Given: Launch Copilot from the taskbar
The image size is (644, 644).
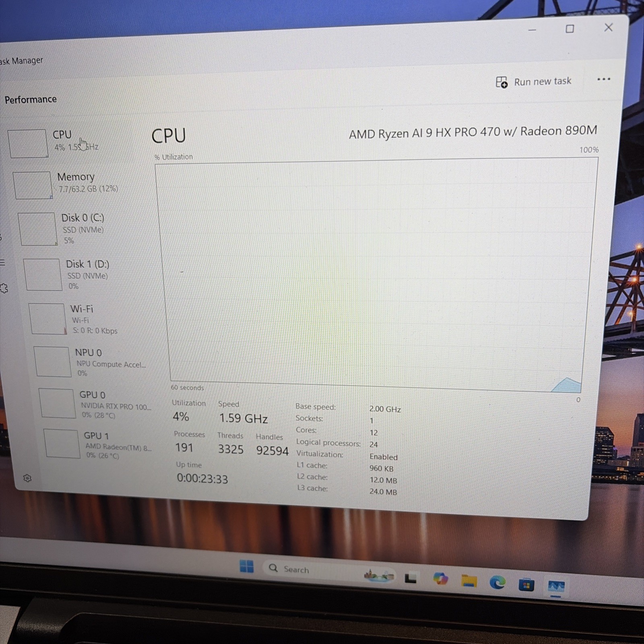Looking at the screenshot, I should (x=440, y=579).
